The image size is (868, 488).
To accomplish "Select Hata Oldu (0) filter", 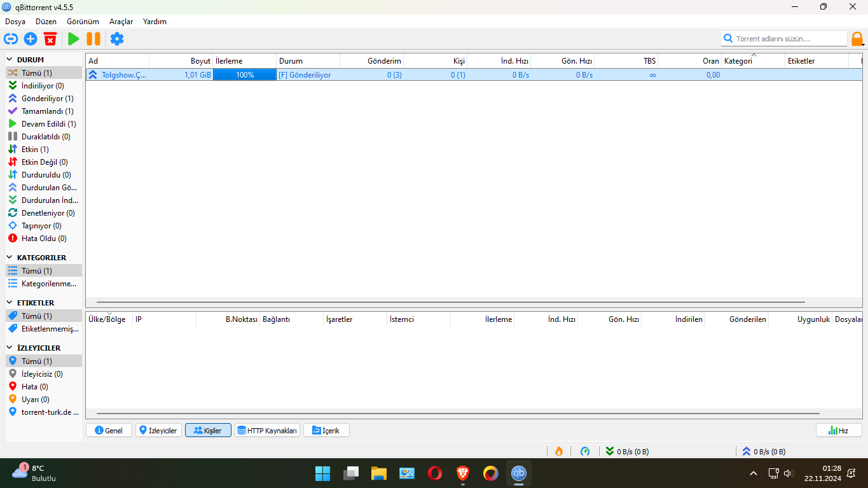I will (x=44, y=239).
